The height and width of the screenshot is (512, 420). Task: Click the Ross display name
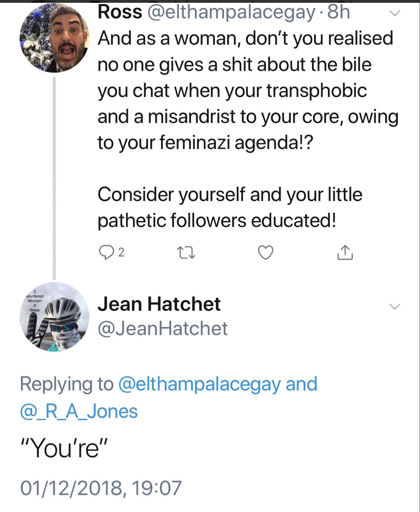point(120,12)
